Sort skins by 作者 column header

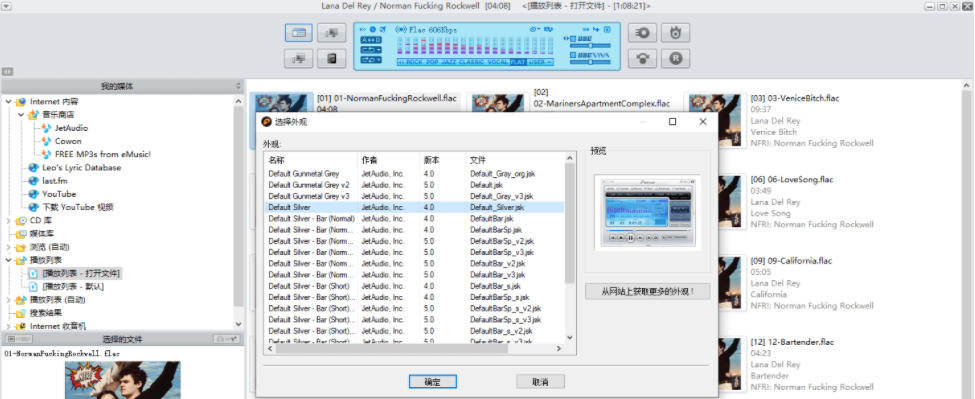point(389,160)
